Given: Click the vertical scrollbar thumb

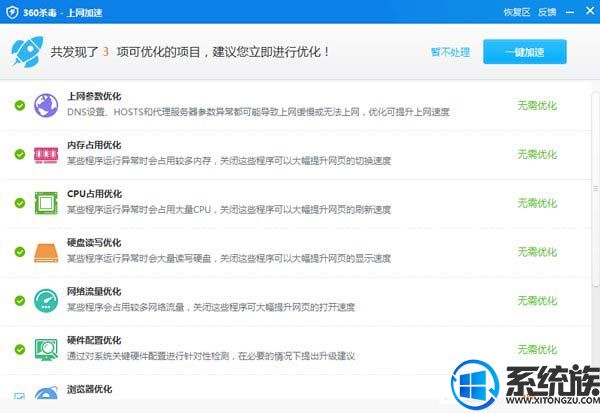Looking at the screenshot, I should 595,188.
